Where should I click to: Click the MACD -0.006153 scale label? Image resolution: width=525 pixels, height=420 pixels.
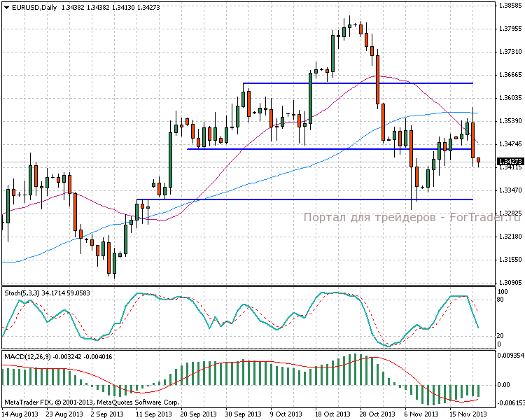tap(509, 403)
